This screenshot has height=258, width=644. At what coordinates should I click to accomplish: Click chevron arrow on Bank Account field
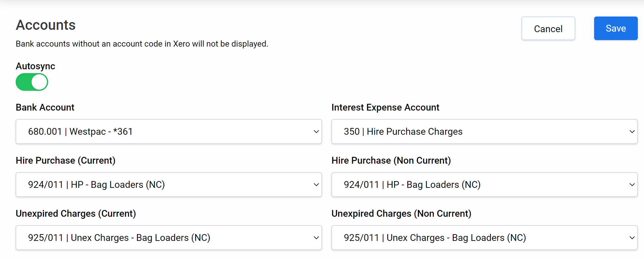coord(316,132)
